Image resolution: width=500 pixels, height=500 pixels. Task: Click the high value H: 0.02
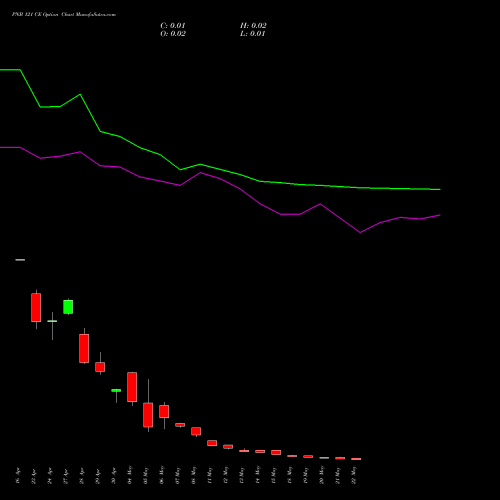click(253, 26)
